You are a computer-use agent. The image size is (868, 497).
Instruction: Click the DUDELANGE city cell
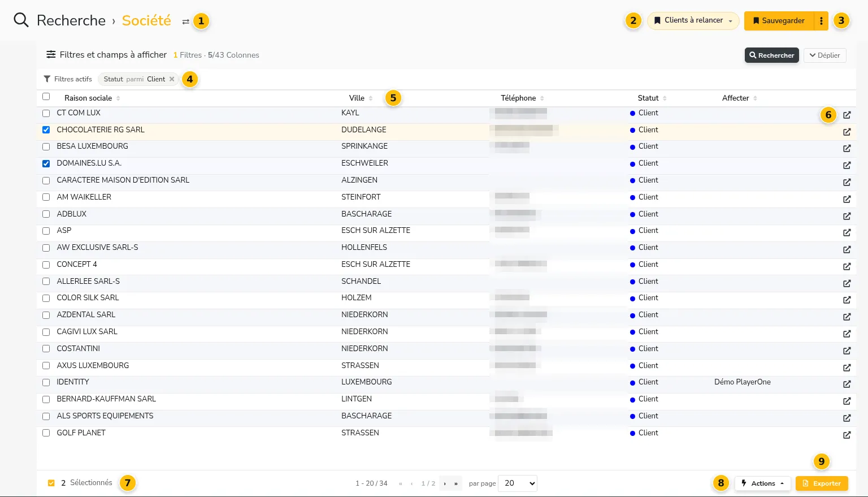(364, 130)
